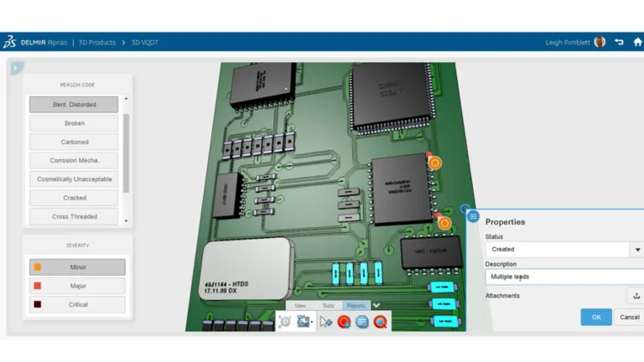644x362 pixels.
Task: Select Critical severity option
Action: tap(77, 305)
